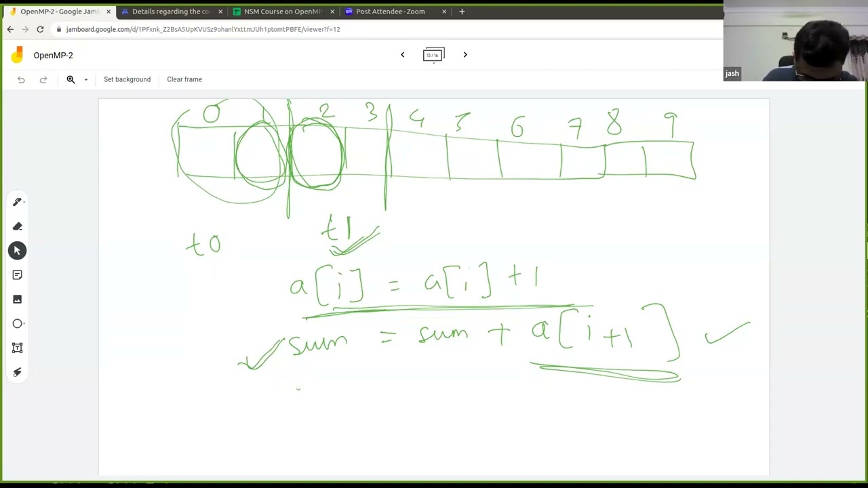This screenshot has width=868, height=488.
Task: Undo the last drawing action
Action: point(21,79)
